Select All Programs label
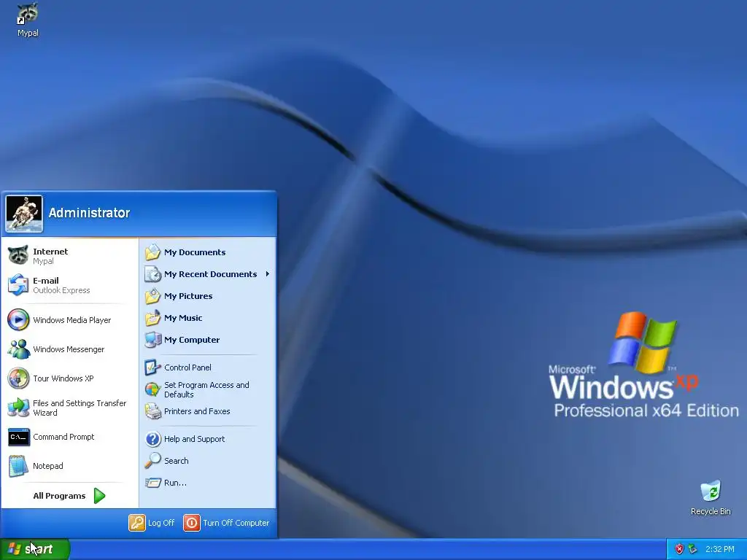747x560 pixels. [59, 496]
